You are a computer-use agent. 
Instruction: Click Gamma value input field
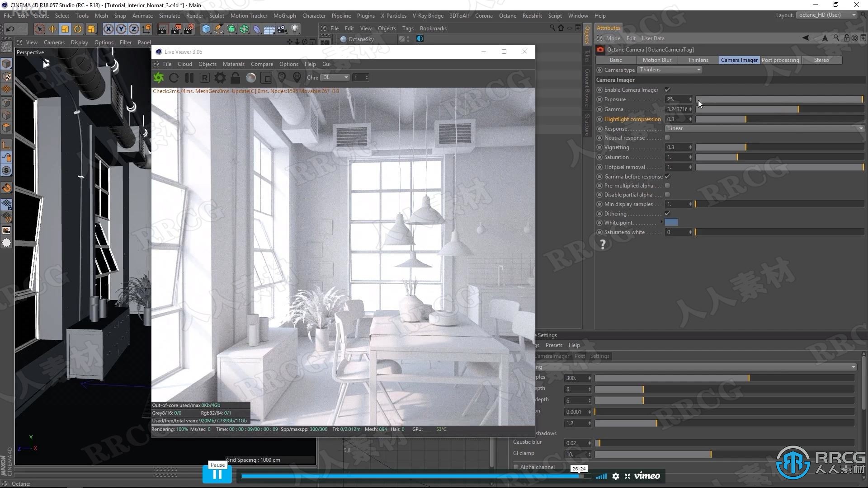(x=676, y=109)
